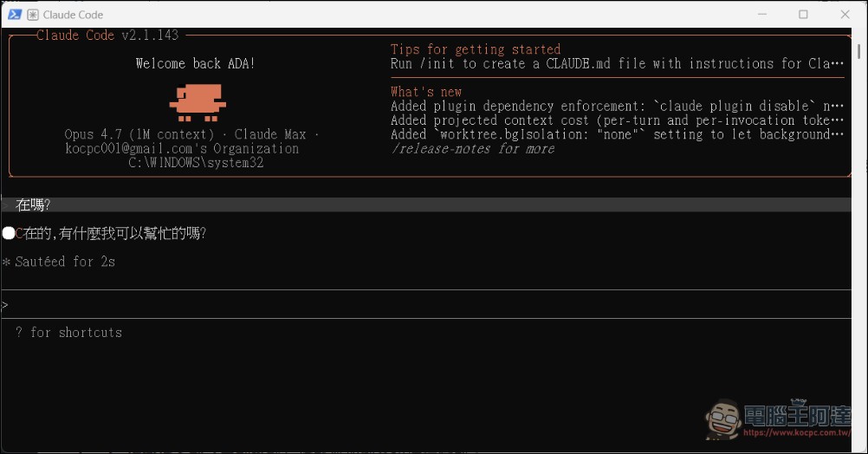Image resolution: width=868 pixels, height=454 pixels.
Task: Click the kocpc001@gmail.com's Organization line
Action: pos(182,148)
